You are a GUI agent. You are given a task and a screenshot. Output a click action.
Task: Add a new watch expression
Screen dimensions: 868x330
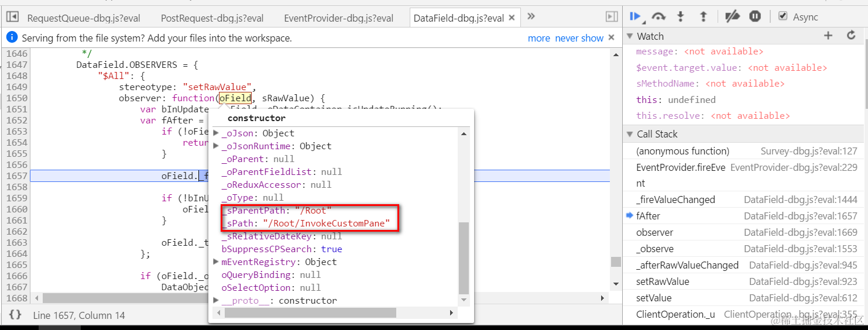(828, 36)
